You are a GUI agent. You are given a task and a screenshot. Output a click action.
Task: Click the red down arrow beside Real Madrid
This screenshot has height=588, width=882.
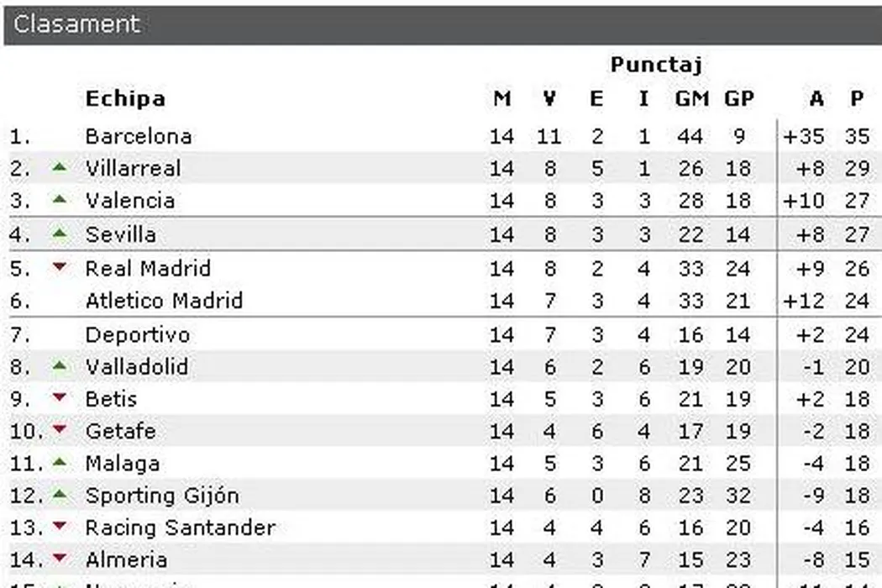(59, 268)
